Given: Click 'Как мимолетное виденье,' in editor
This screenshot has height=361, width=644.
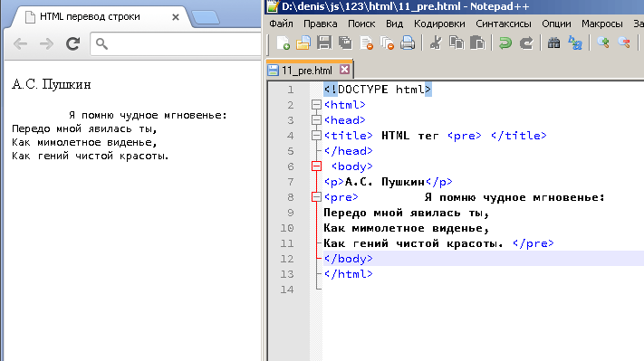Looking at the screenshot, I should [x=406, y=228].
